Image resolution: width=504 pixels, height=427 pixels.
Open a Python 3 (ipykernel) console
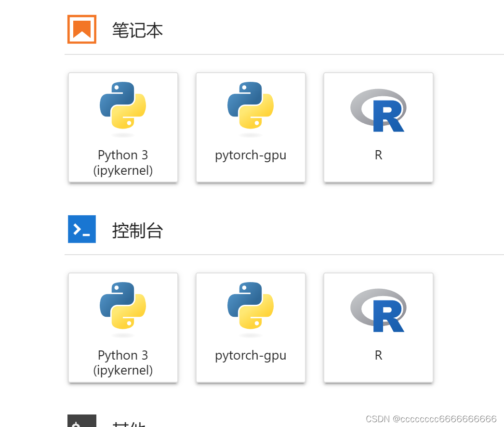(x=123, y=328)
